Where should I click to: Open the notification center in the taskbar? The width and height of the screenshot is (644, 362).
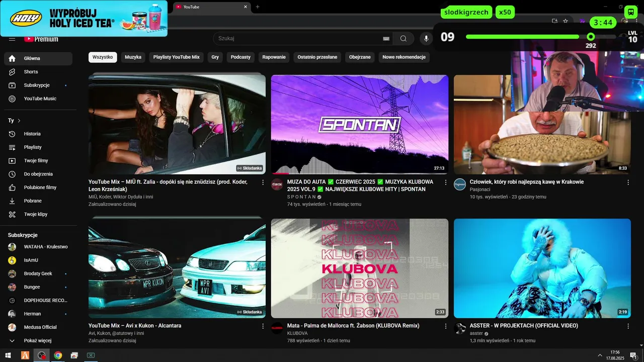(x=633, y=355)
